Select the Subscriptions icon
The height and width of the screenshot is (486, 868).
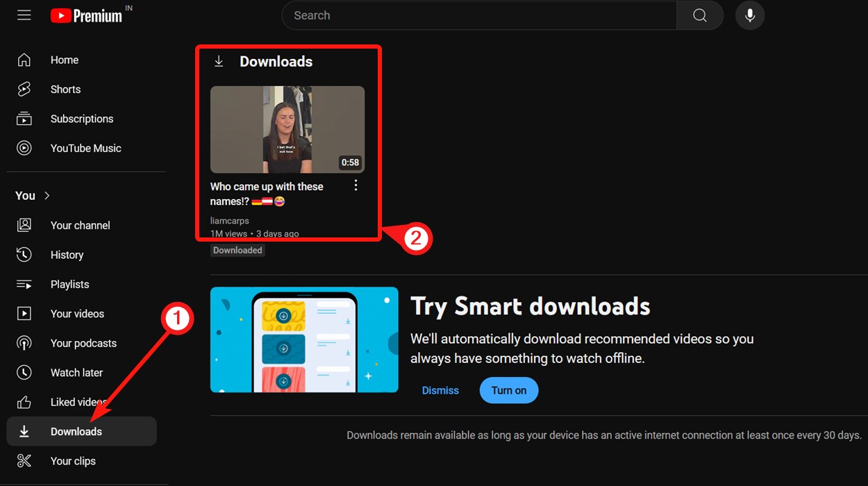point(24,118)
